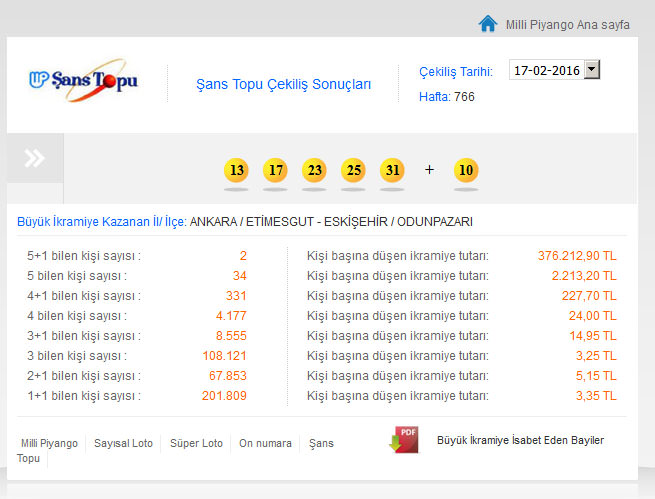This screenshot has width=655, height=499.
Task: Click the prize amount 5,15 TL
Action: click(x=596, y=376)
